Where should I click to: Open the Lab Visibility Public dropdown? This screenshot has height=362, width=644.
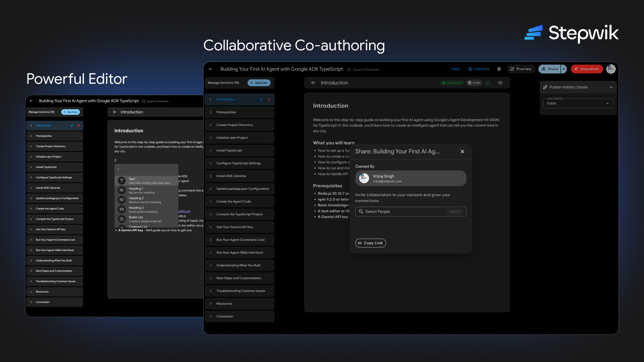coord(578,103)
